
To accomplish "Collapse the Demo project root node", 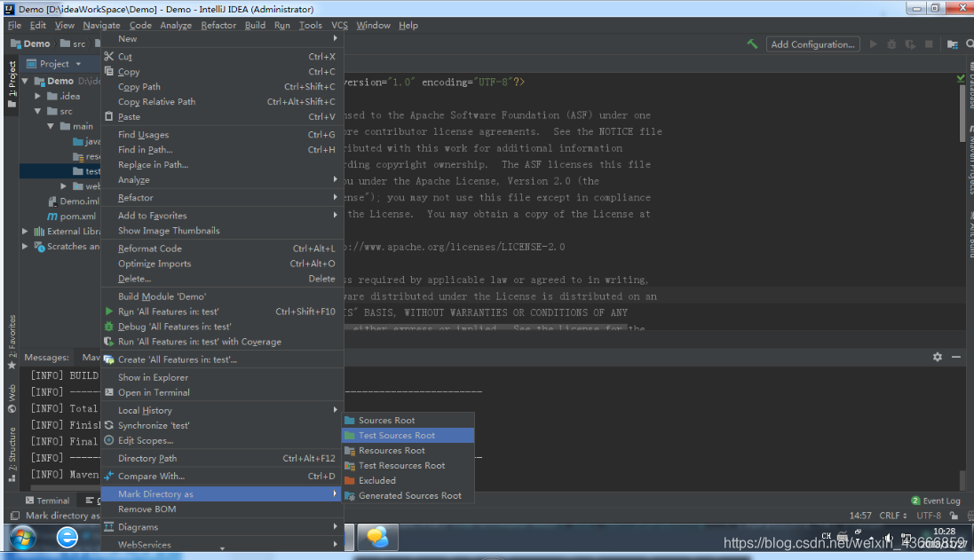I will coord(26,81).
